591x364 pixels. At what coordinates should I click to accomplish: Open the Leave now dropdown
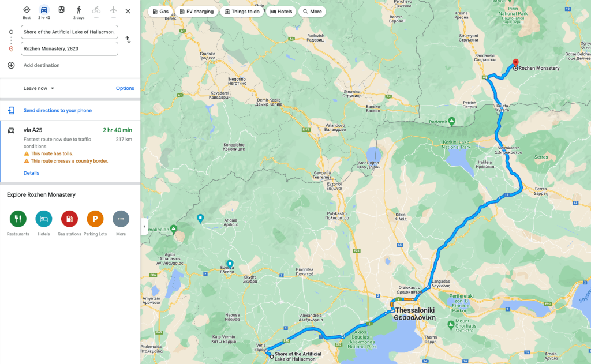click(39, 88)
